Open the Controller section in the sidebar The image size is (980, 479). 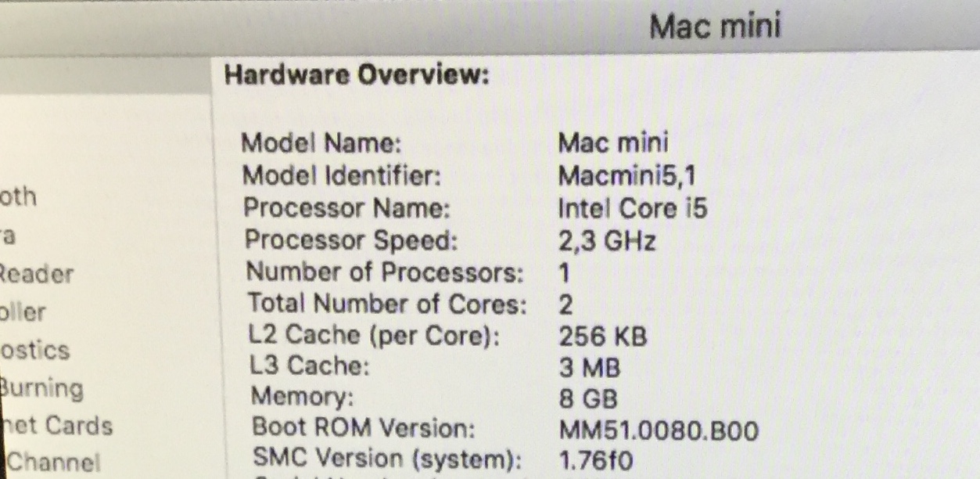point(23,312)
